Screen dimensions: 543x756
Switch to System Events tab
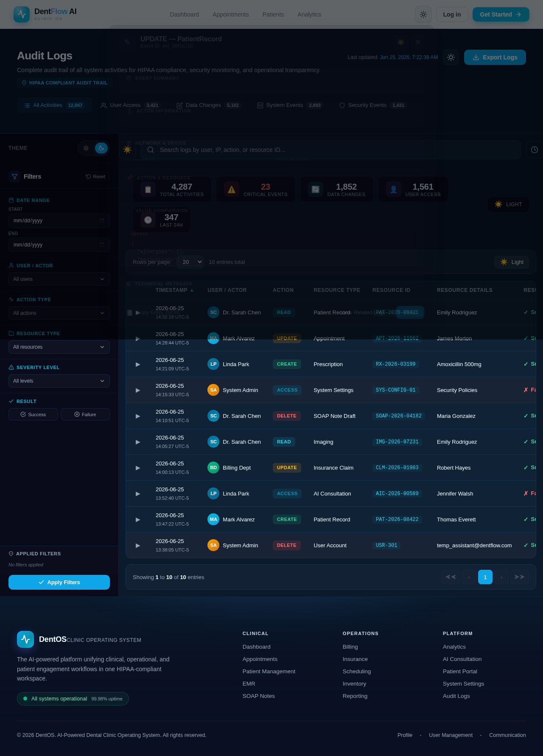[290, 105]
